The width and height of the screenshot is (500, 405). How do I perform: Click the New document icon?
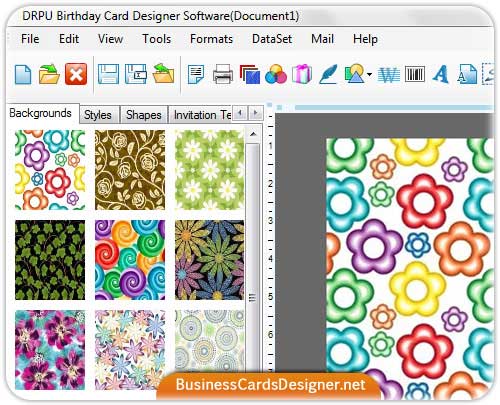(23, 74)
